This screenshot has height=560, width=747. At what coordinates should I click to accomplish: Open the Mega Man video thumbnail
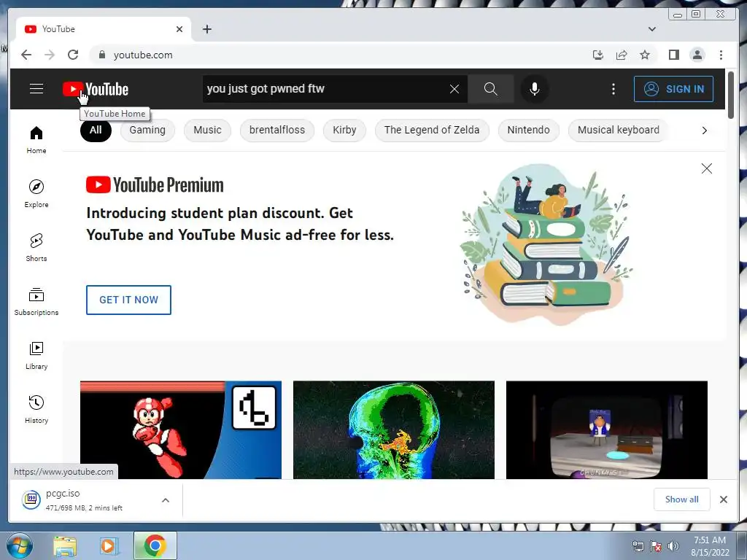181,429
